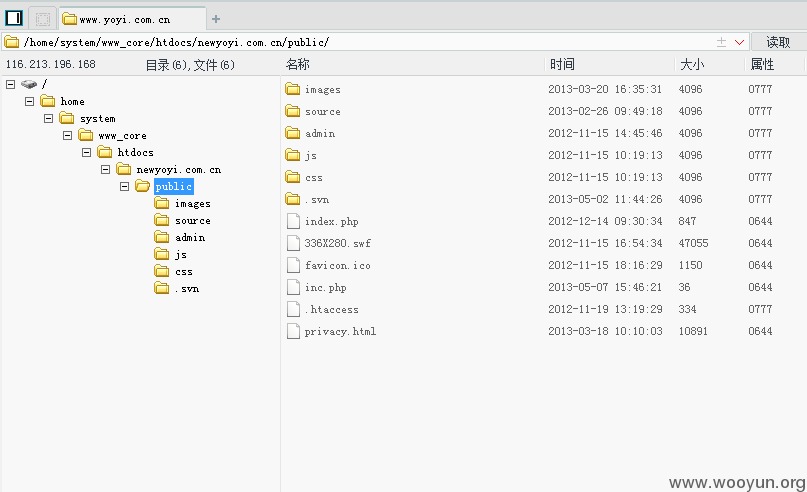Click the plus-minus icon in address bar

click(722, 42)
